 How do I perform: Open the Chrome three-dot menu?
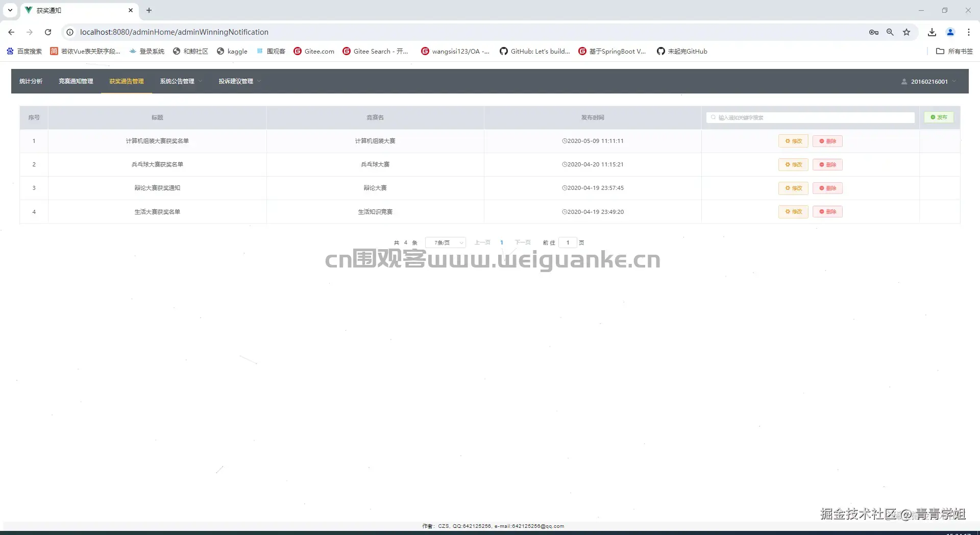pos(969,32)
